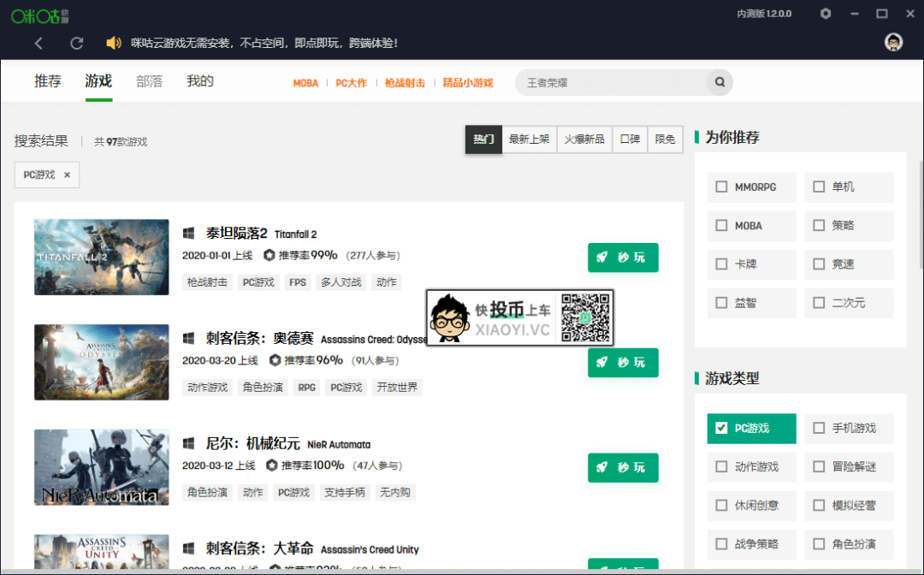Switch to the 推荐 tab
This screenshot has height=575, width=924.
point(48,81)
